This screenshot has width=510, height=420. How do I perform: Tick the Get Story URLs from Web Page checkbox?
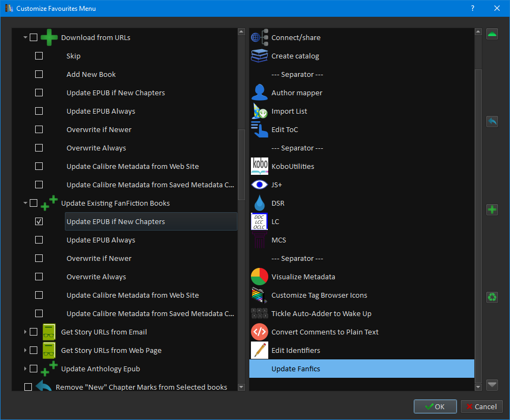click(x=34, y=350)
